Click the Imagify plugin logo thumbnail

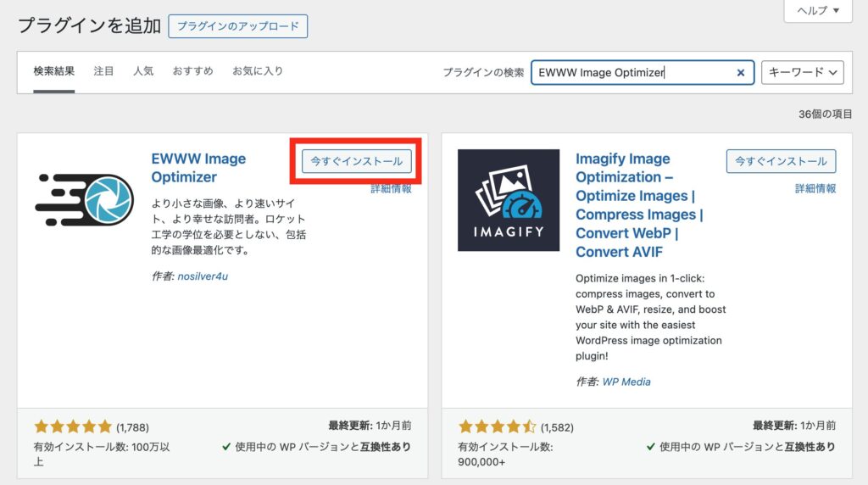(509, 200)
